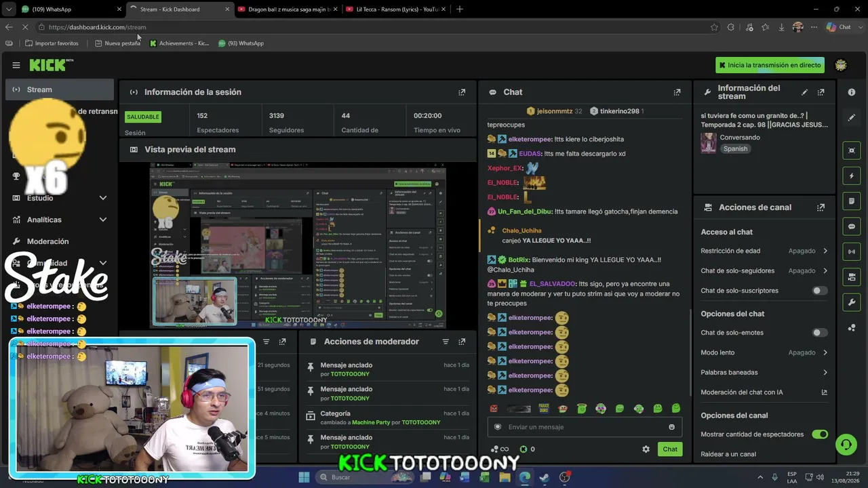
Task: Pop out the Acciones de canal panel
Action: (821, 207)
